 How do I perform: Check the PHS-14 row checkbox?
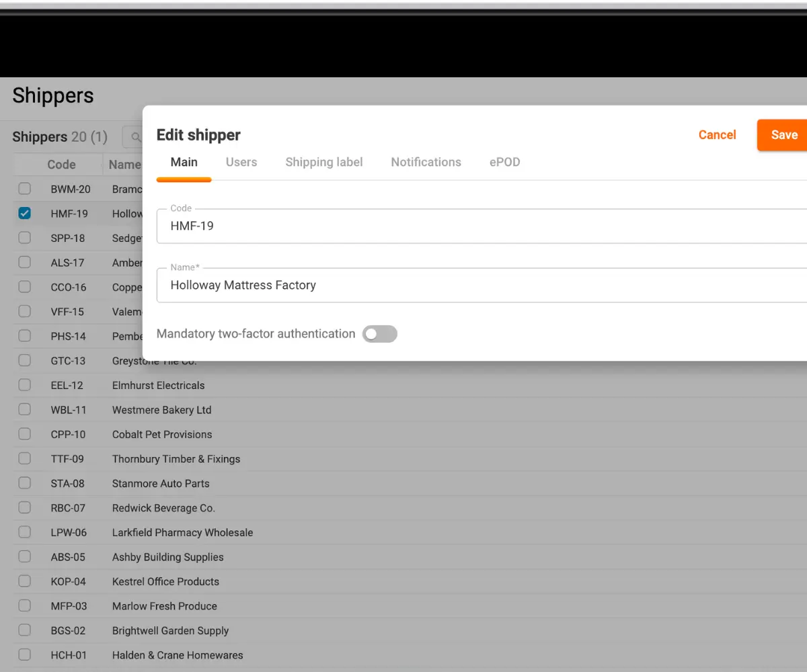tap(25, 336)
